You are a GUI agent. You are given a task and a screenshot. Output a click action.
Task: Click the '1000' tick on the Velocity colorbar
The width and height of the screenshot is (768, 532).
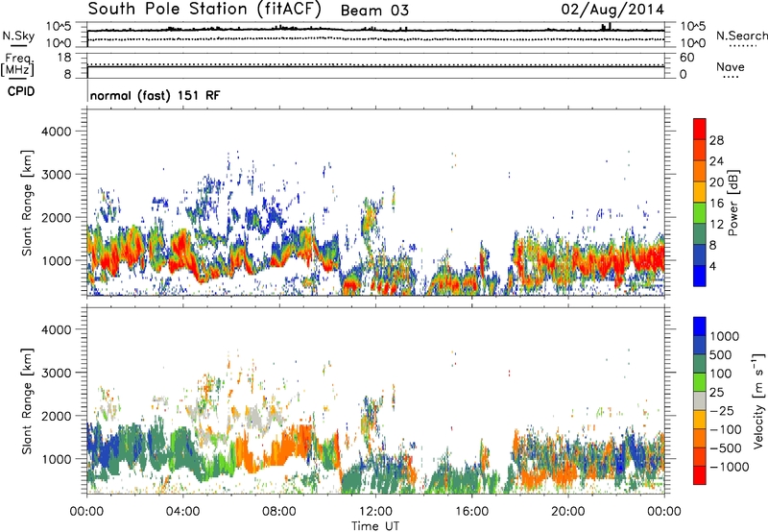(x=725, y=336)
